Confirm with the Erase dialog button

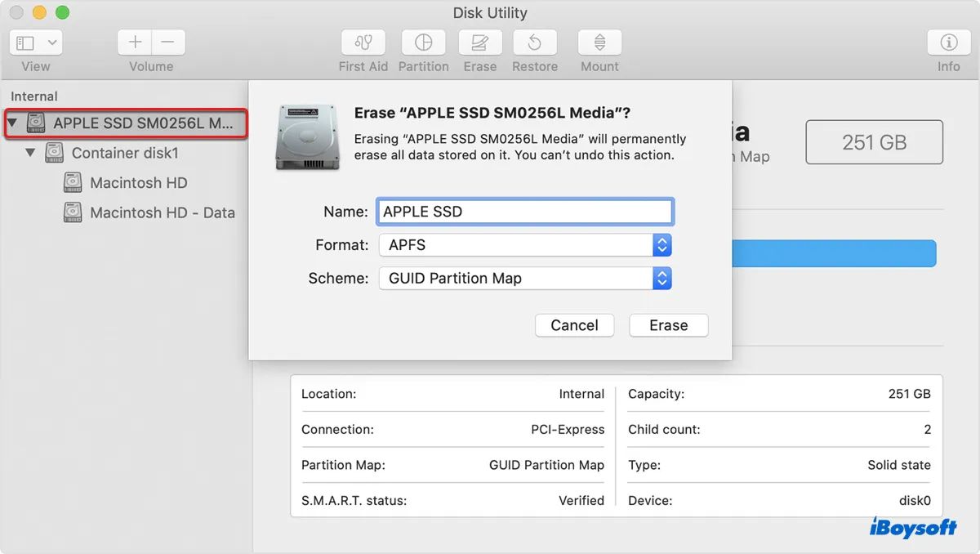pos(668,325)
